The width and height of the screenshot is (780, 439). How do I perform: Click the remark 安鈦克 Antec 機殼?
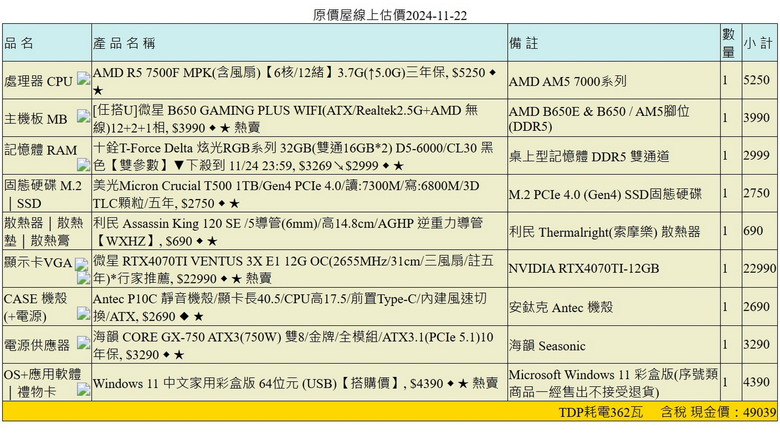pyautogui.click(x=561, y=307)
